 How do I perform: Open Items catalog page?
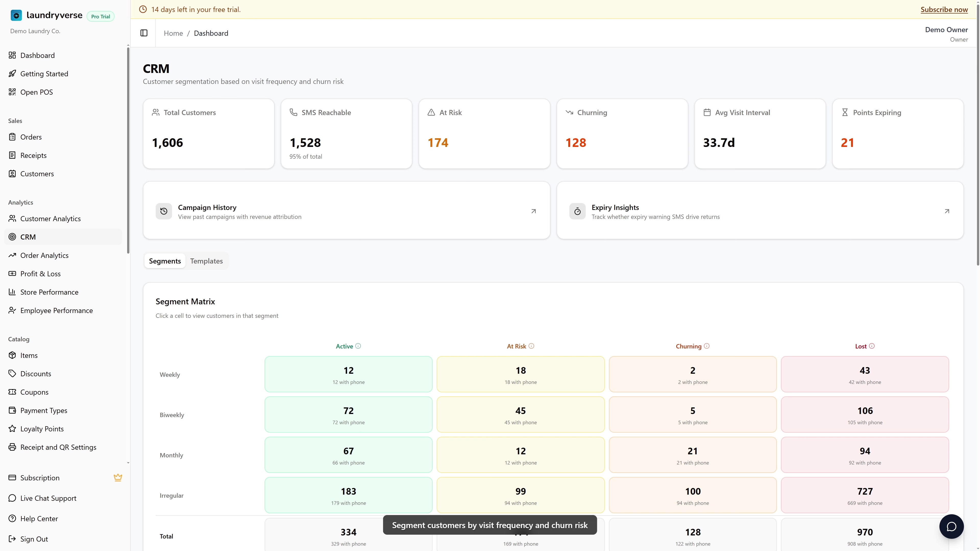[63, 355]
